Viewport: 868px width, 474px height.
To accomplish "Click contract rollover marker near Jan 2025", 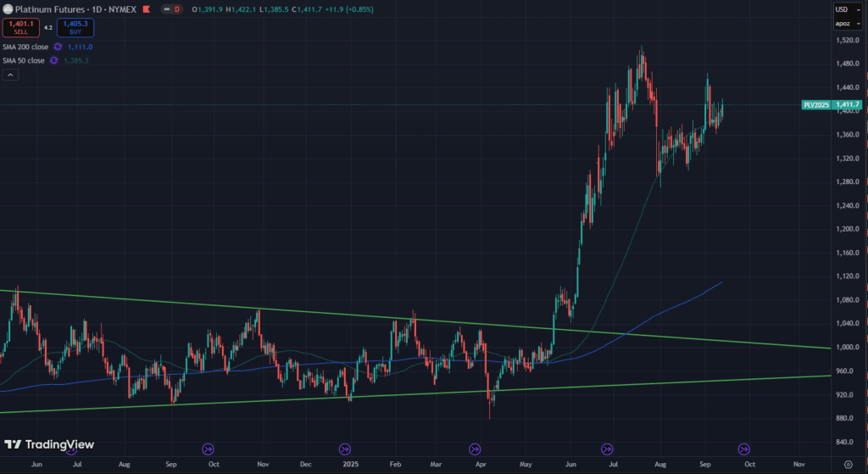I will point(345,449).
